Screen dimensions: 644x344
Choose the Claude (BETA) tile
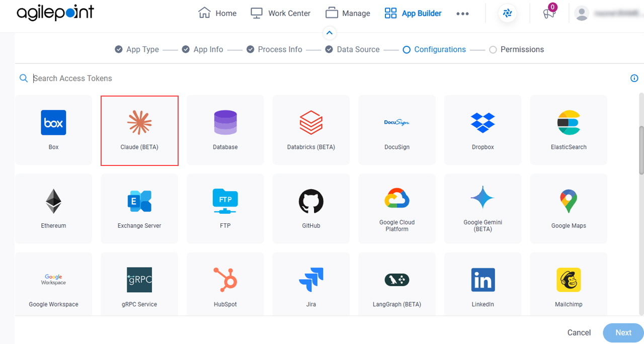[140, 130]
